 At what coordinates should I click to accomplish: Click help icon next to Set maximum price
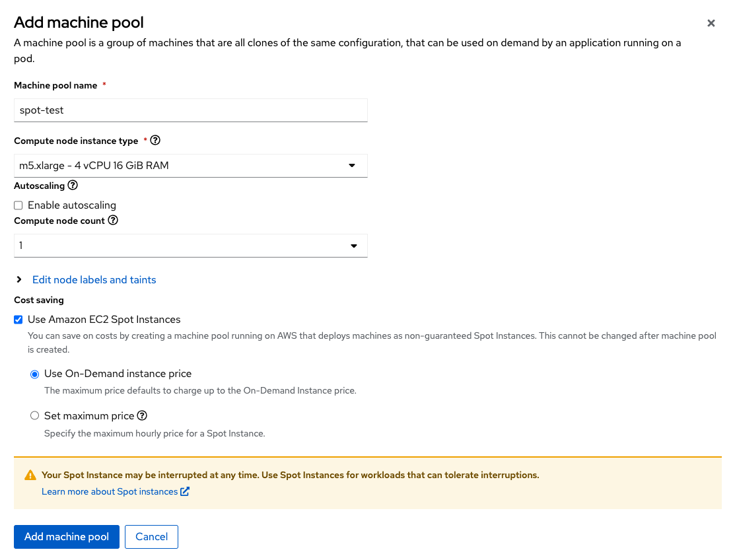point(142,415)
